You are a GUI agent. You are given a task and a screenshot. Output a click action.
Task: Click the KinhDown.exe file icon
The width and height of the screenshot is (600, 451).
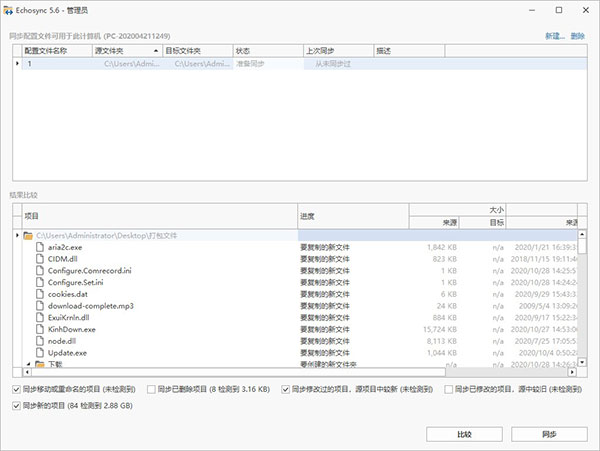[x=41, y=329]
